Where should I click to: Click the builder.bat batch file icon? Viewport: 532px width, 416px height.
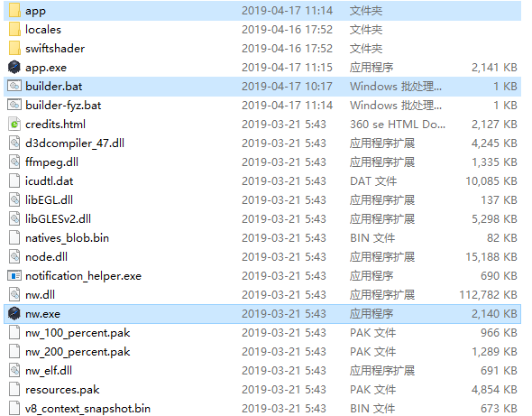[x=14, y=86]
